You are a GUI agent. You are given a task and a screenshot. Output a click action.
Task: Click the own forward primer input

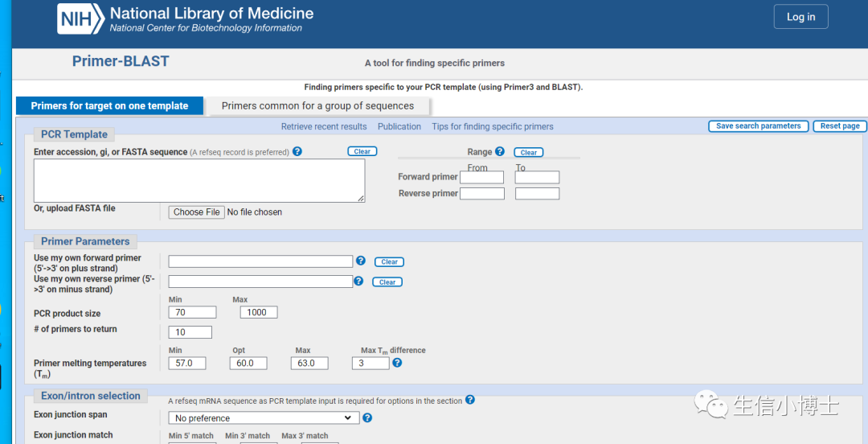260,261
